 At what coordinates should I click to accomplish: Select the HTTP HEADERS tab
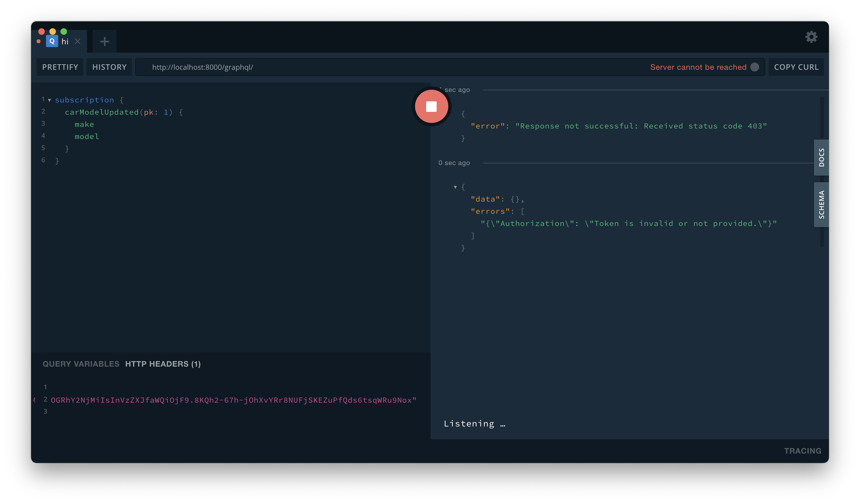point(163,364)
